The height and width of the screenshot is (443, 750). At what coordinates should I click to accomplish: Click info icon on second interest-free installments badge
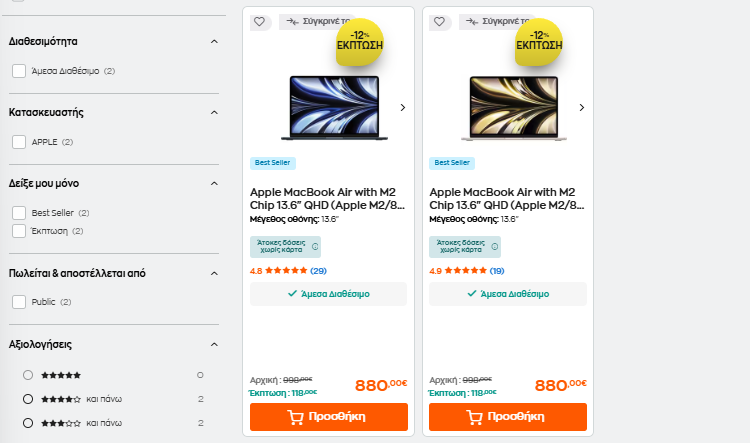494,246
